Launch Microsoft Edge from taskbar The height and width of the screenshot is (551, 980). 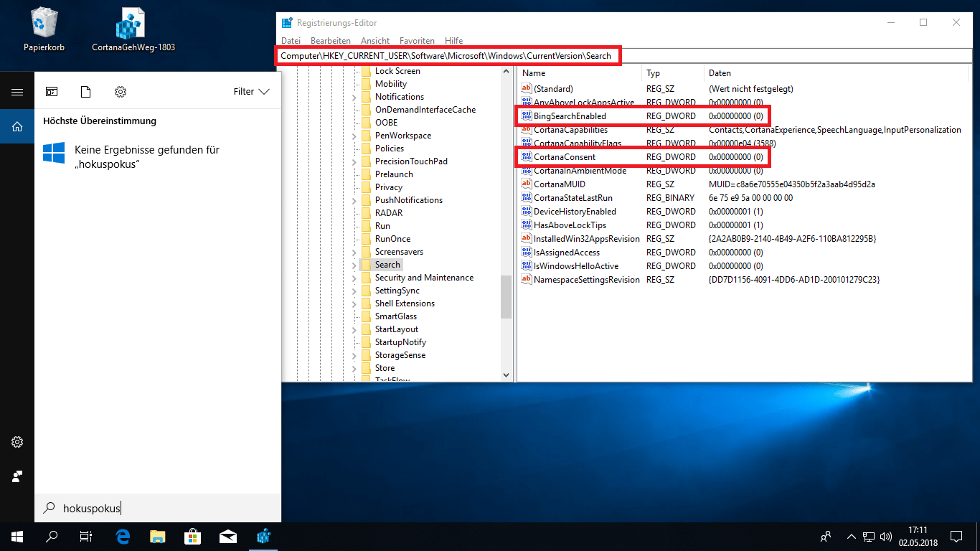tap(122, 536)
